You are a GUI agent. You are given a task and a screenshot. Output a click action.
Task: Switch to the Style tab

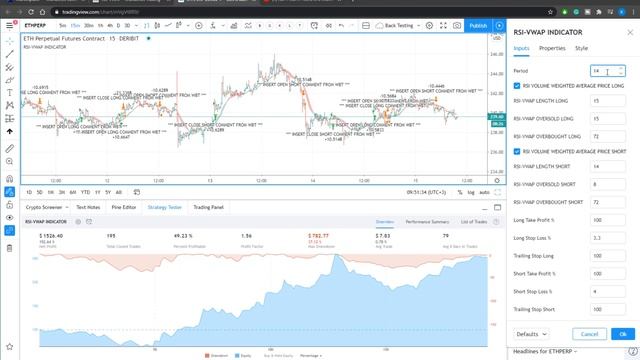tap(581, 48)
